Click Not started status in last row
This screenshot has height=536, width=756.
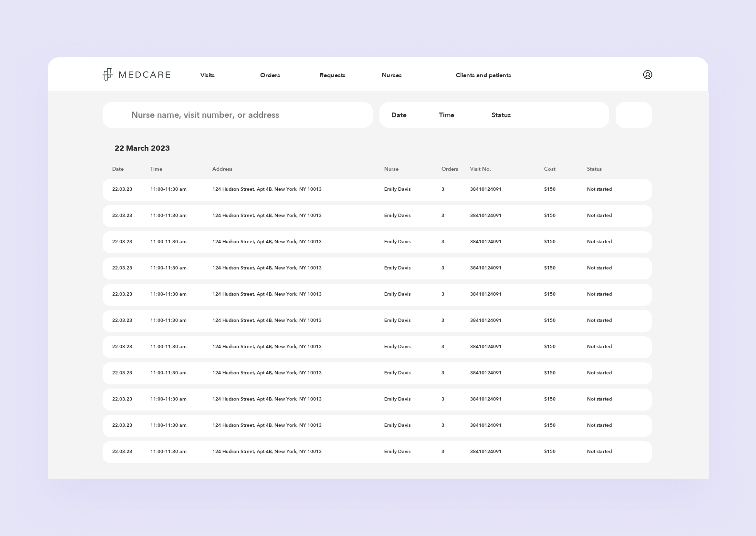point(599,452)
